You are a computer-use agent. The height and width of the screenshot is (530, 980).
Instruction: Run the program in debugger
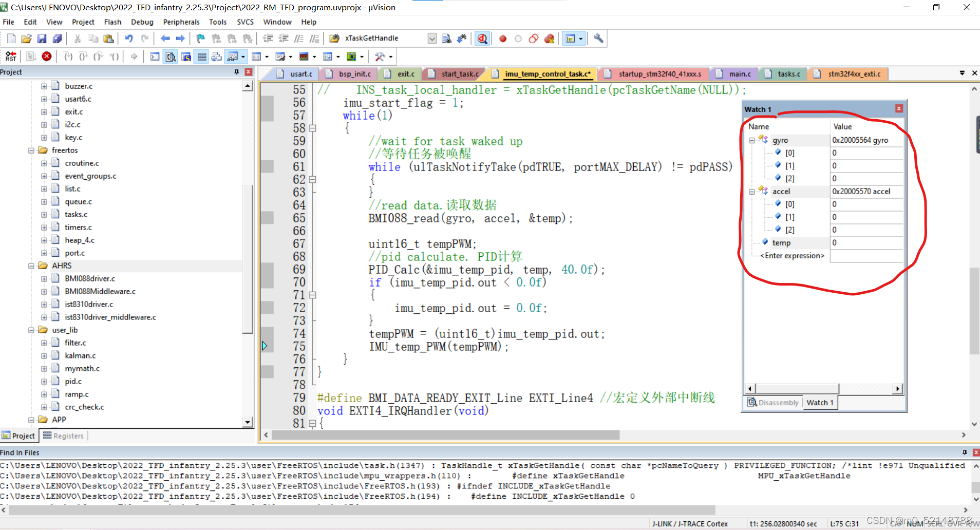(x=31, y=56)
